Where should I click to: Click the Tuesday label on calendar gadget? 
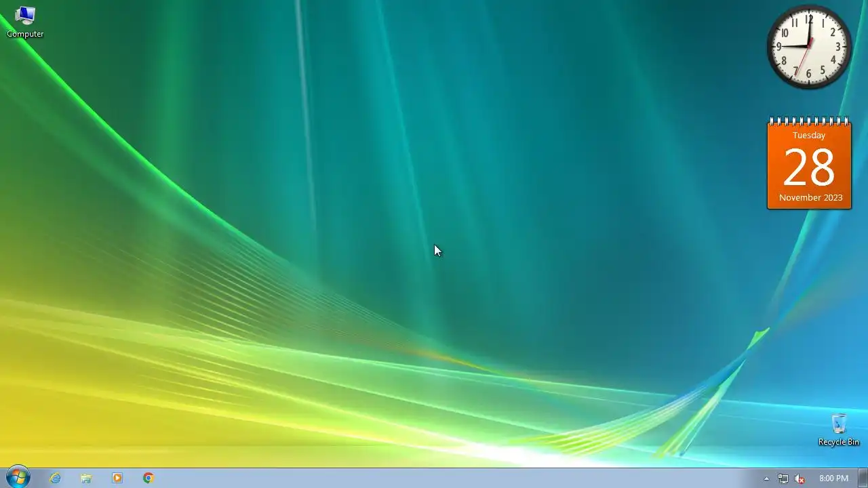[809, 136]
